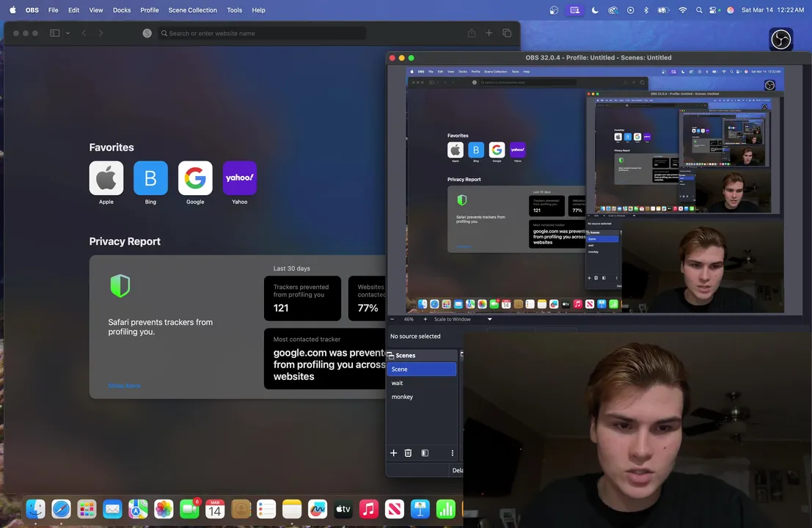
Task: Open the Bluetooth menu bar icon
Action: [x=645, y=10]
